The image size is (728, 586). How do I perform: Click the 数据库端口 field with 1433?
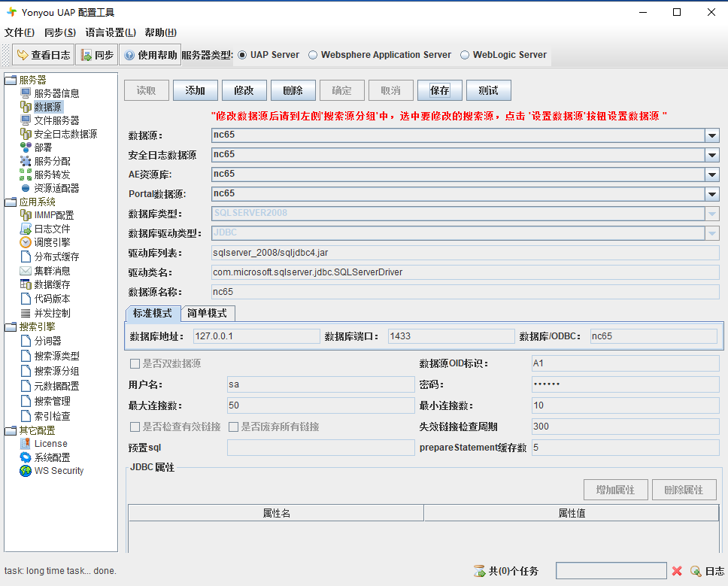(x=450, y=336)
